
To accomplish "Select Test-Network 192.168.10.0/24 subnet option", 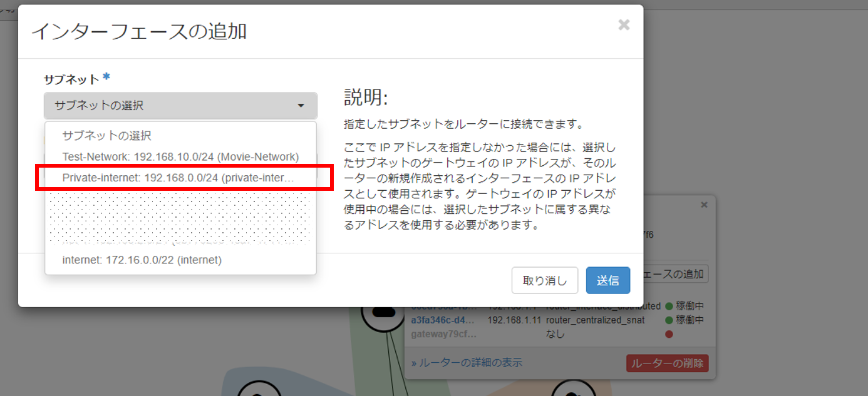I will point(180,156).
